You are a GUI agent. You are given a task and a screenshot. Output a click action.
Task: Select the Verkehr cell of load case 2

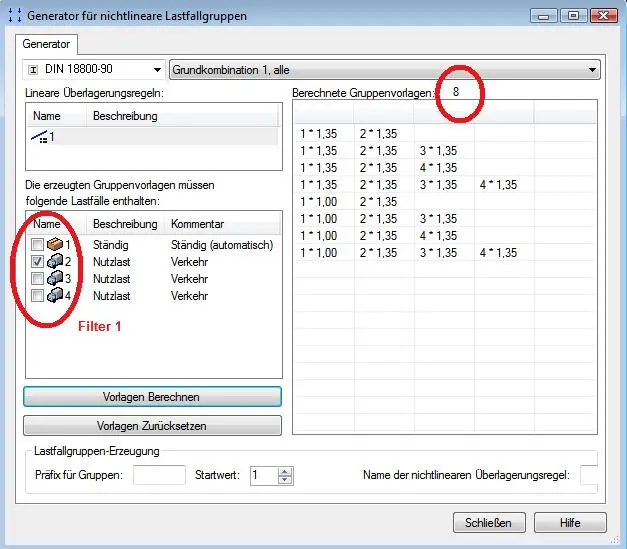190,262
